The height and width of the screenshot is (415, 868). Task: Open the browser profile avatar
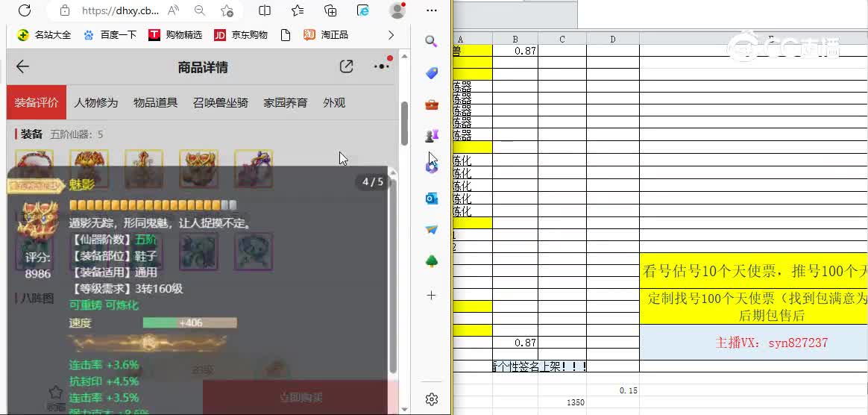click(397, 10)
